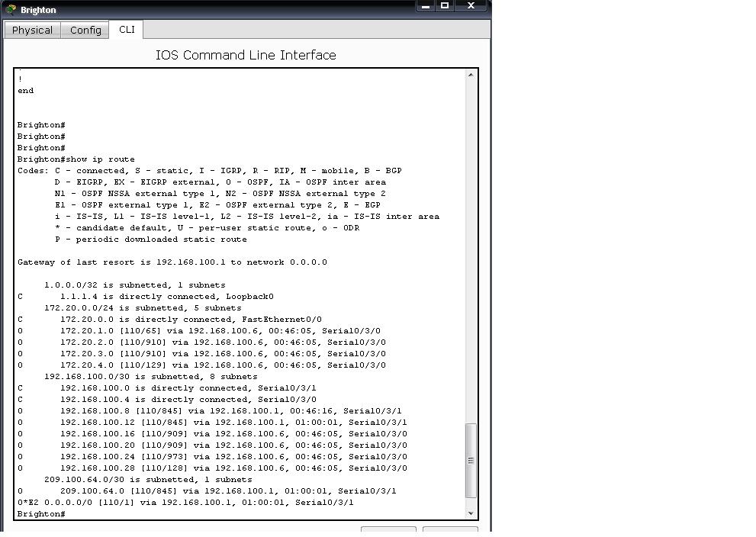756x537 pixels.
Task: Click the 'Brighton#show ip route' command line
Action: click(x=76, y=159)
